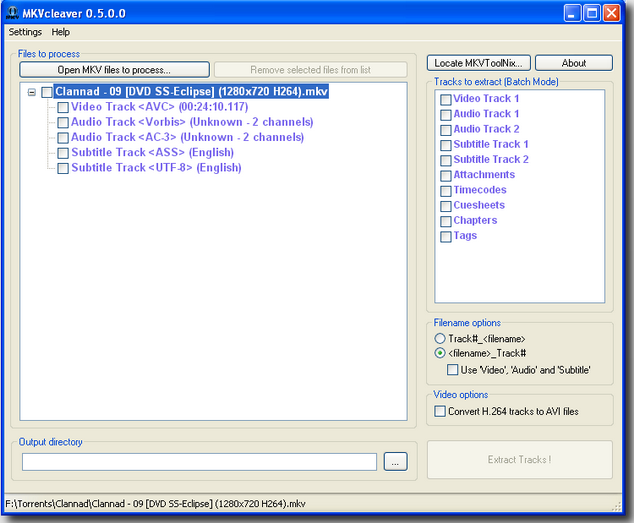The image size is (634, 523).
Task: Click the MKVcleaver app icon in title bar
Action: [x=13, y=13]
